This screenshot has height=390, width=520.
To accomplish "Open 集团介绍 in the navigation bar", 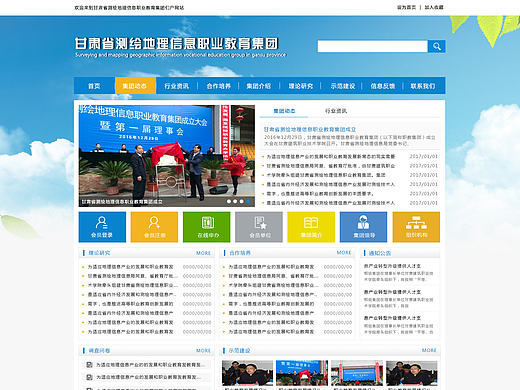I will (259, 86).
